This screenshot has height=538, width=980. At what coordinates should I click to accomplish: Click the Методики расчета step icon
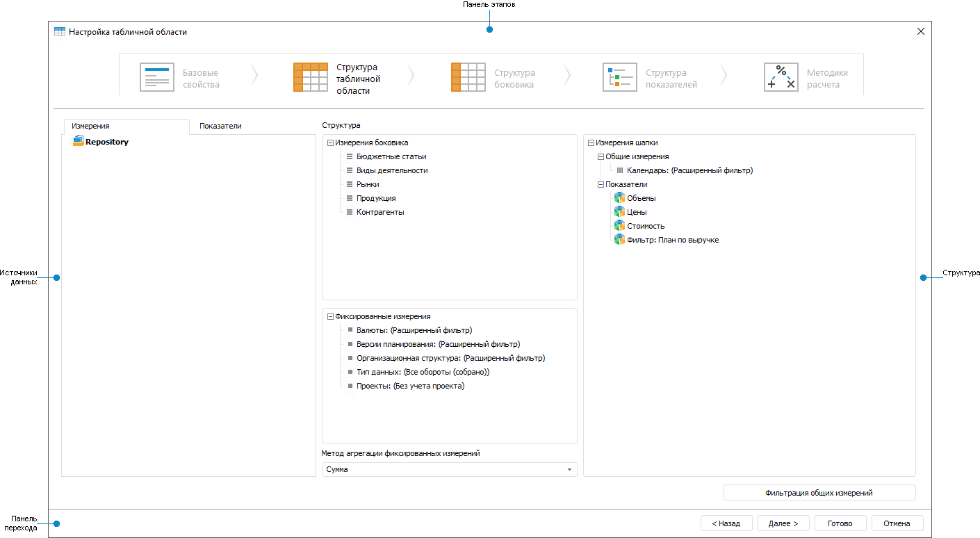pos(781,77)
